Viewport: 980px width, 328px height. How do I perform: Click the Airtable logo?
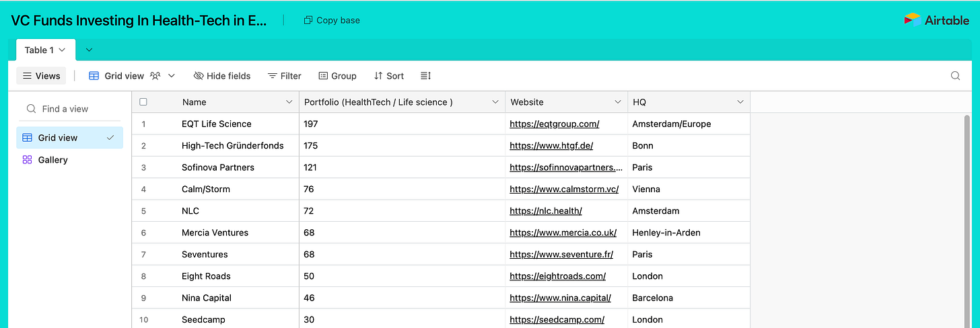click(x=936, y=20)
